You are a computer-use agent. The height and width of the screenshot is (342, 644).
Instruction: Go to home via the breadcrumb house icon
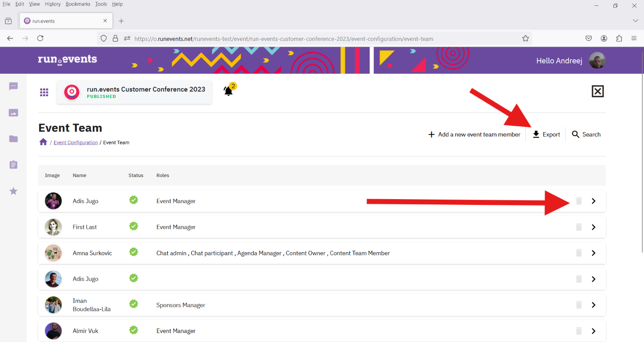tap(43, 142)
